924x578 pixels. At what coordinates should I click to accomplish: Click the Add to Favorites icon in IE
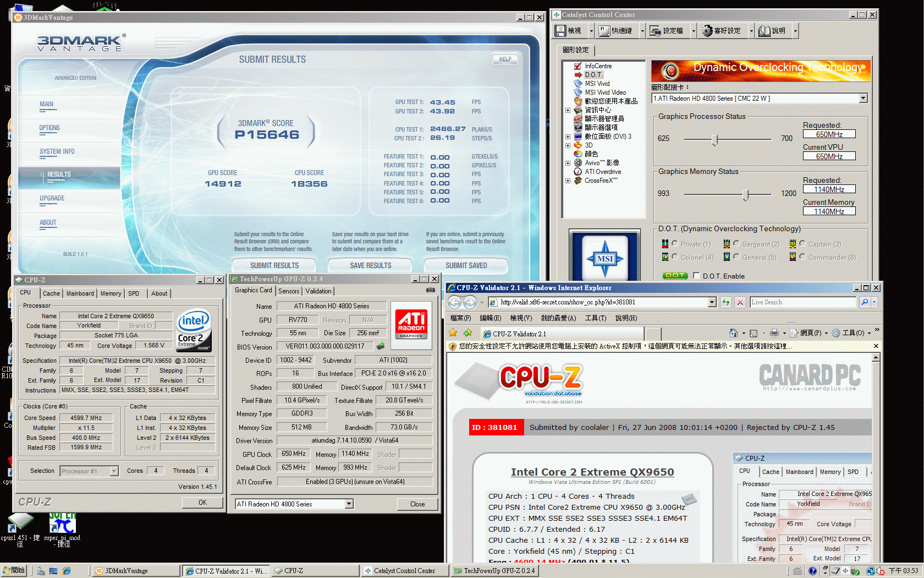(468, 333)
